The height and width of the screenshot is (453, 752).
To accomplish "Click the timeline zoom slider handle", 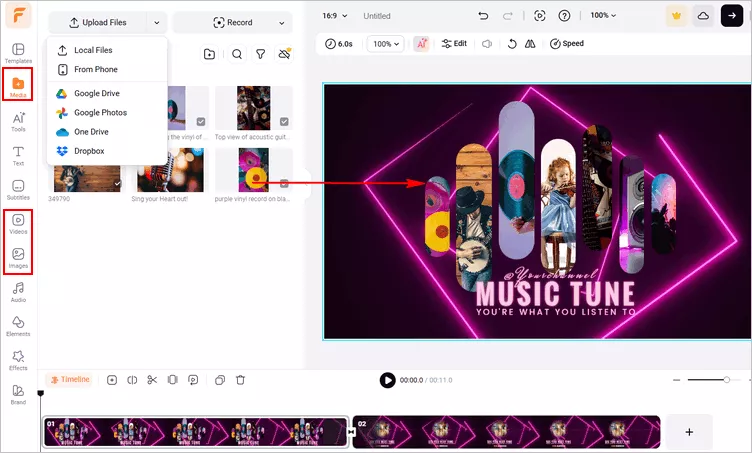I will pos(726,380).
